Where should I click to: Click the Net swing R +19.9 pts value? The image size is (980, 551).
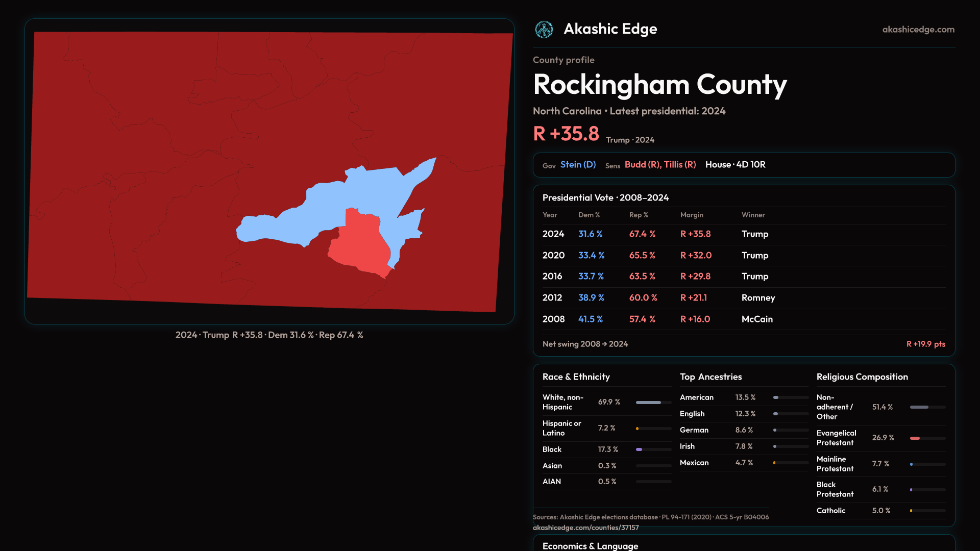tap(925, 344)
